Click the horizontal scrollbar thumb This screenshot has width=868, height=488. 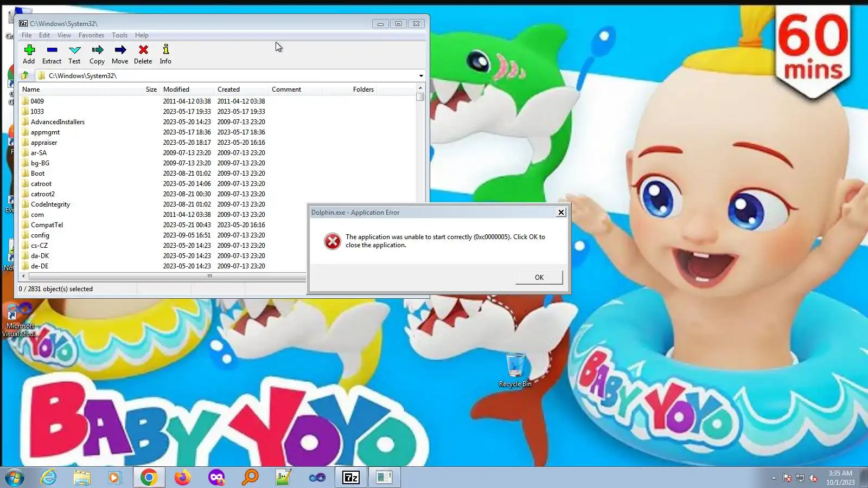click(209, 277)
